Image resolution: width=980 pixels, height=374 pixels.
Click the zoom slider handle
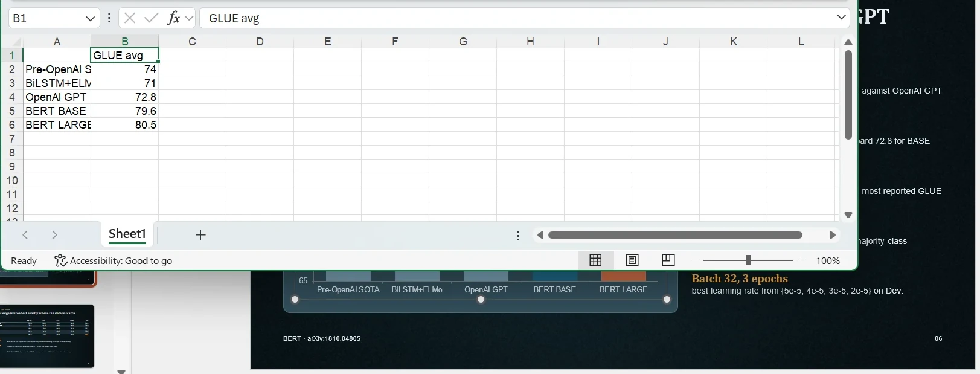click(748, 260)
